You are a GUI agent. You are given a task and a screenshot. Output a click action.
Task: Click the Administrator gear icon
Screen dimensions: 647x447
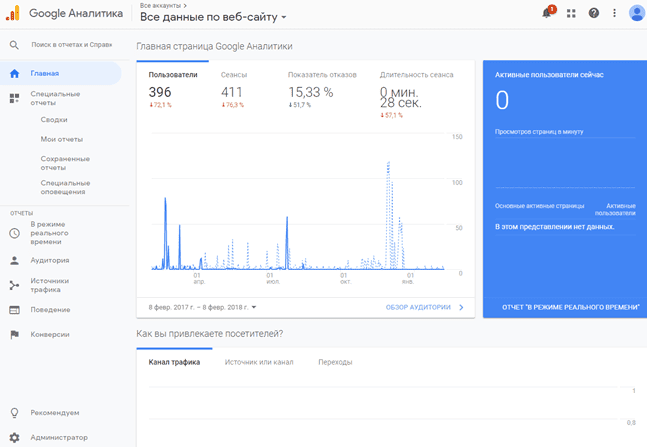(x=14, y=437)
